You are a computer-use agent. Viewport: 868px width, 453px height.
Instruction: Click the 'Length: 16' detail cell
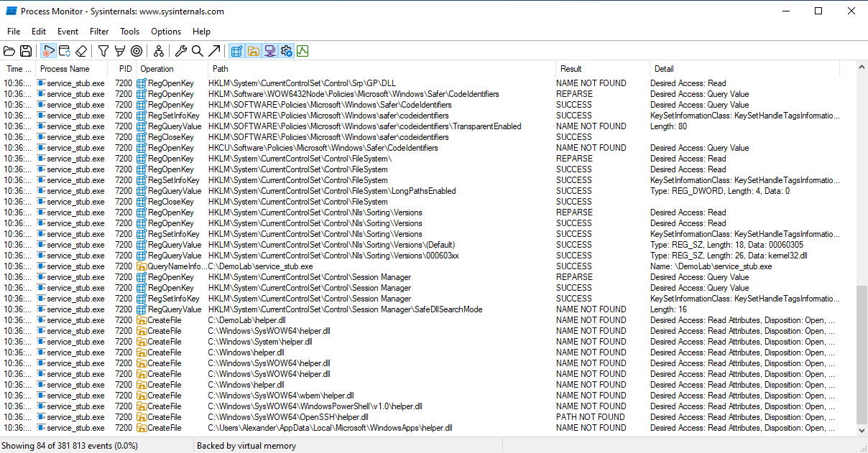[668, 309]
